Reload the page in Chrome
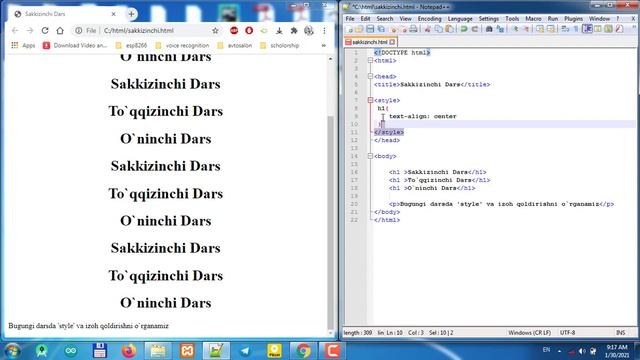Viewport: 640px width, 360px height. (x=45, y=31)
